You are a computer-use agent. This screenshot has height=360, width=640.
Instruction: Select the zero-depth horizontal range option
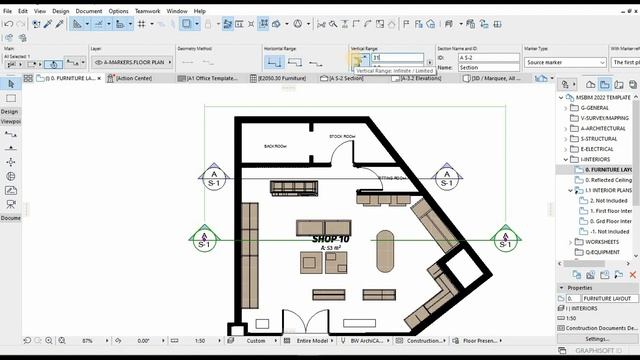point(316,63)
